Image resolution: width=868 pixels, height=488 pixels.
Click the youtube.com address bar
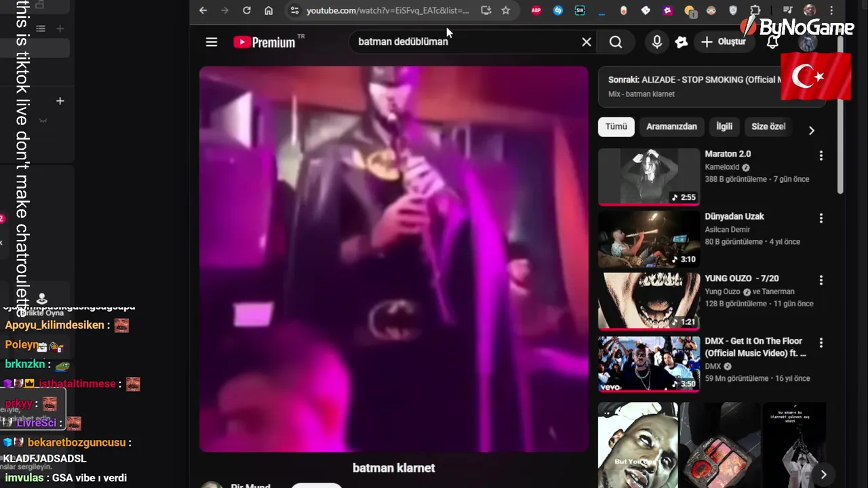coord(387,10)
